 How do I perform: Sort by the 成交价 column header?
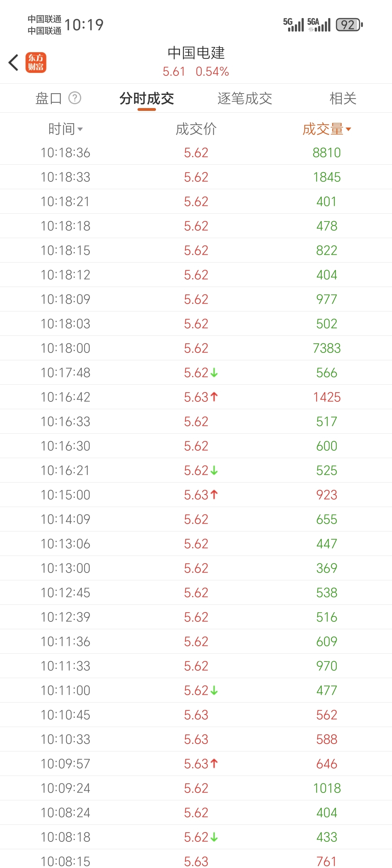[196, 129]
